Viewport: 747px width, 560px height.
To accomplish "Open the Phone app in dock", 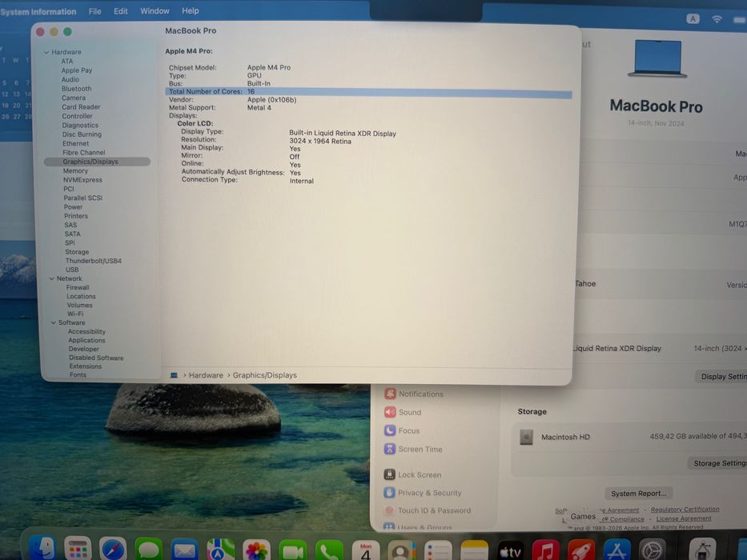I will click(x=329, y=551).
